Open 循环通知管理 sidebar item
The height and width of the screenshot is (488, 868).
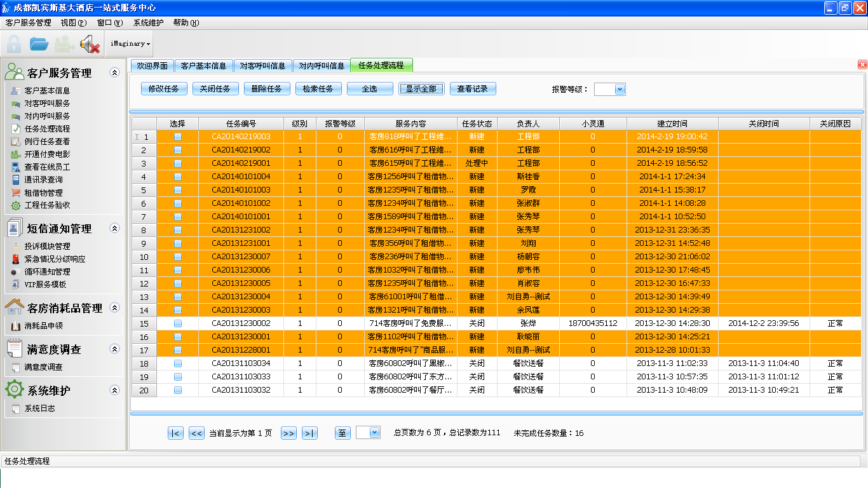click(47, 272)
